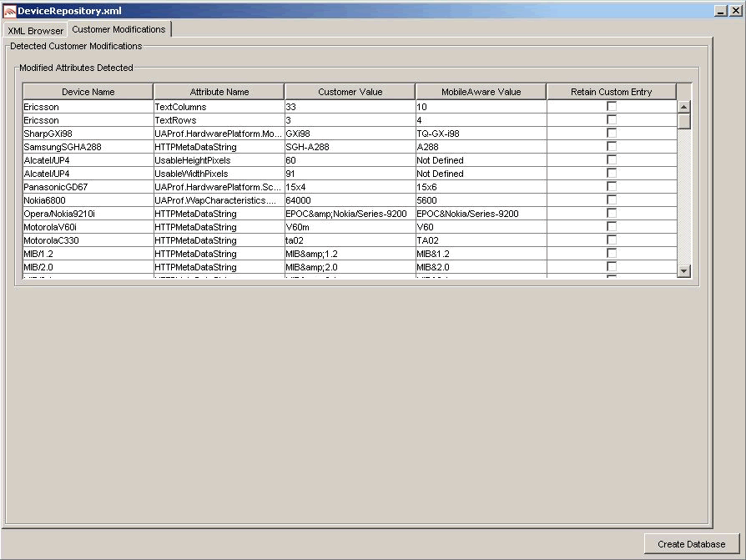Viewport: 746px width, 560px height.
Task: Enable retain entry for Alcatel/UP4 UsableHeightPixels
Action: [x=612, y=160]
